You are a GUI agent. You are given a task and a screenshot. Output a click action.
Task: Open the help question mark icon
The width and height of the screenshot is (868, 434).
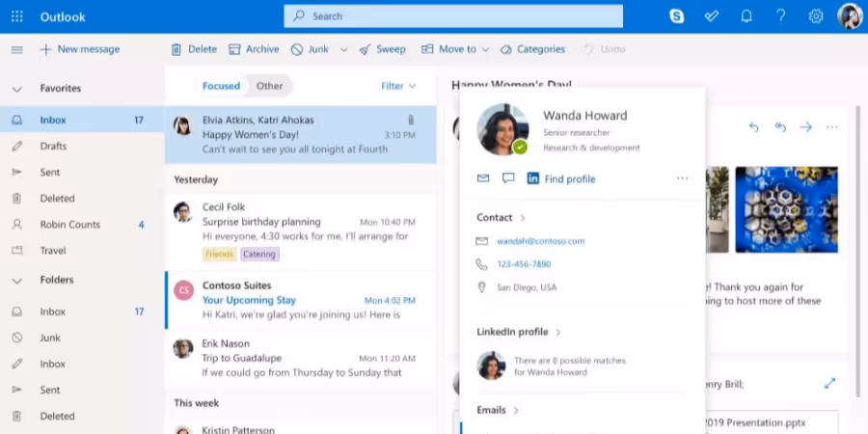pyautogui.click(x=780, y=16)
